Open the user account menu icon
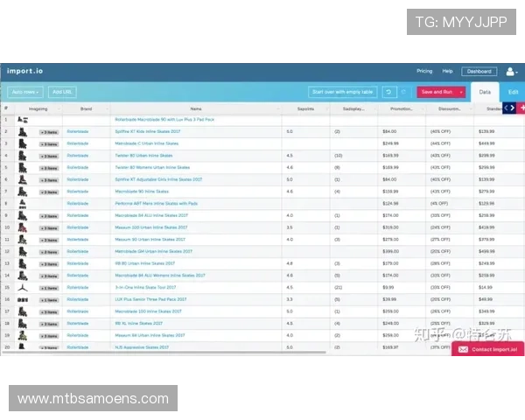Viewport: 525px width, 420px height. pyautogui.click(x=511, y=72)
